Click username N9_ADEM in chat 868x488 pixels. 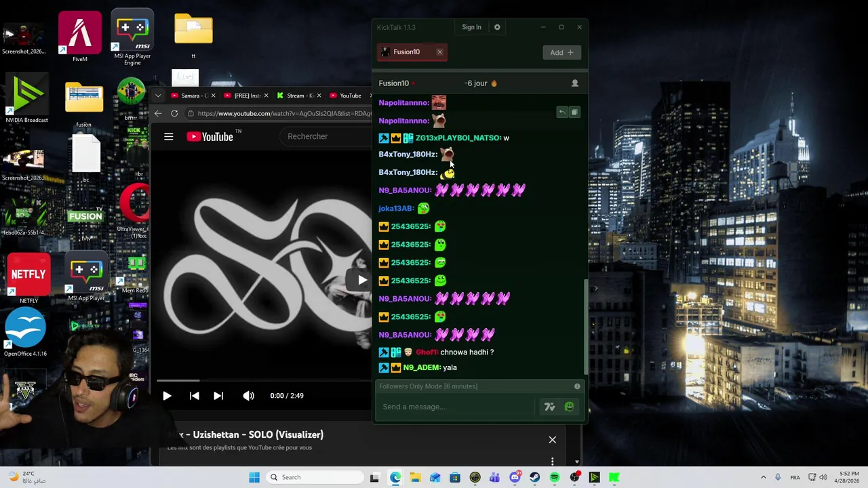click(422, 367)
